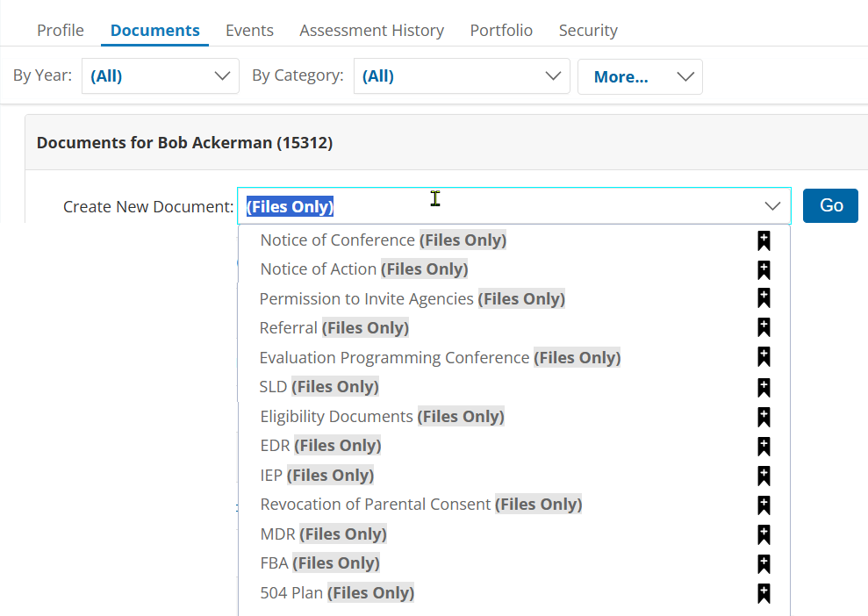Open the More... dropdown menu
Image resolution: width=868 pixels, height=616 pixels.
click(x=640, y=77)
